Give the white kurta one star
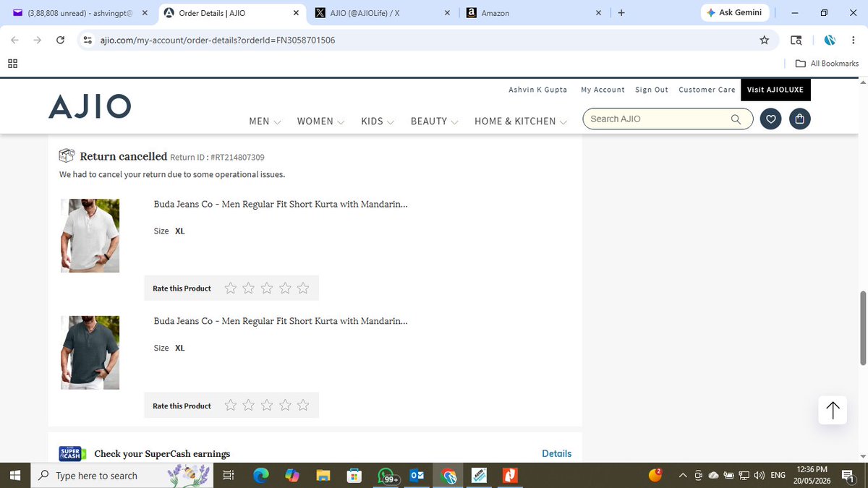This screenshot has width=868, height=488. 231,288
